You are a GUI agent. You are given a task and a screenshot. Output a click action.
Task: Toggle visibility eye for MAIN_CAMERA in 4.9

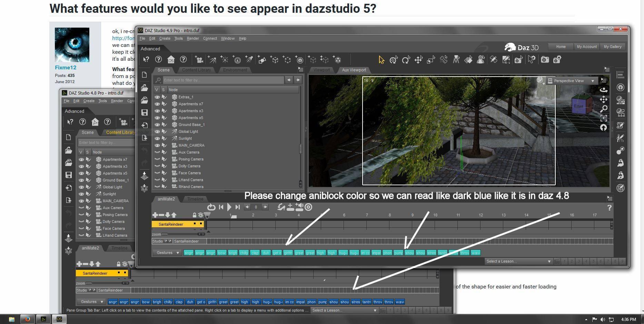tap(157, 145)
